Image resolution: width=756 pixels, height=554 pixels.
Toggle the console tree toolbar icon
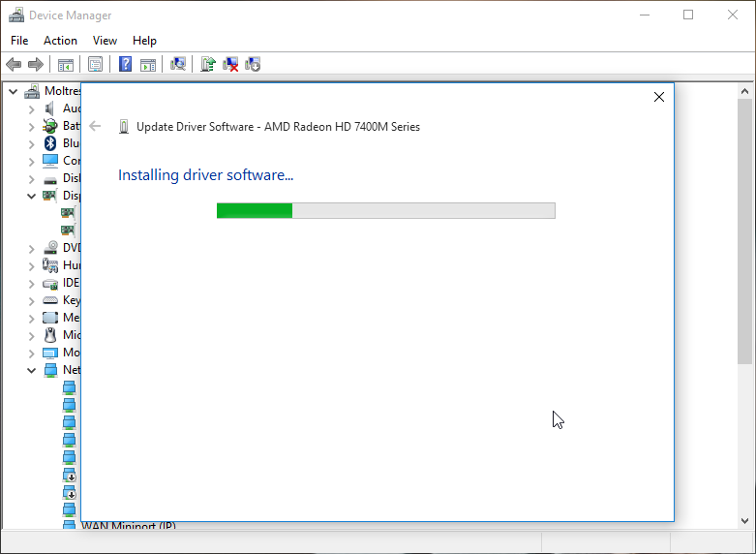[x=66, y=64]
